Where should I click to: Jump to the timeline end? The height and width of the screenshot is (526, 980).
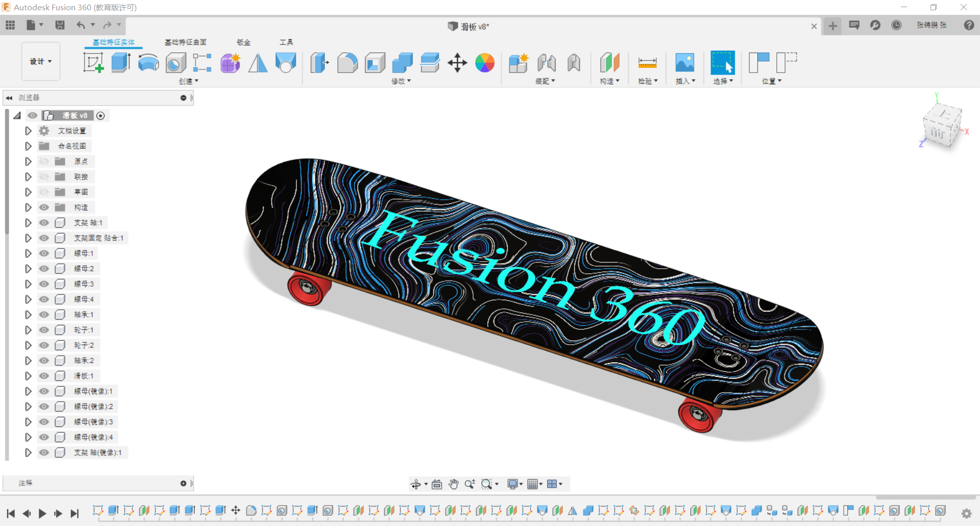pos(75,513)
